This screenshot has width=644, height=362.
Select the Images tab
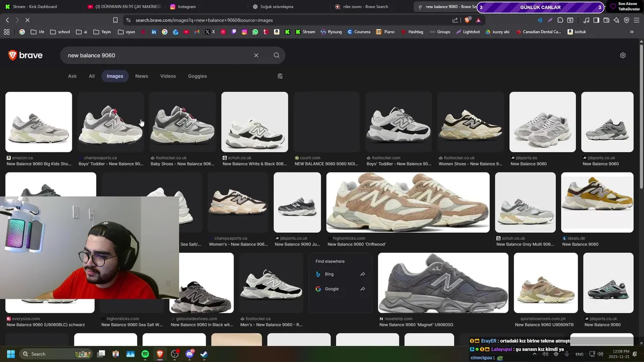[115, 76]
